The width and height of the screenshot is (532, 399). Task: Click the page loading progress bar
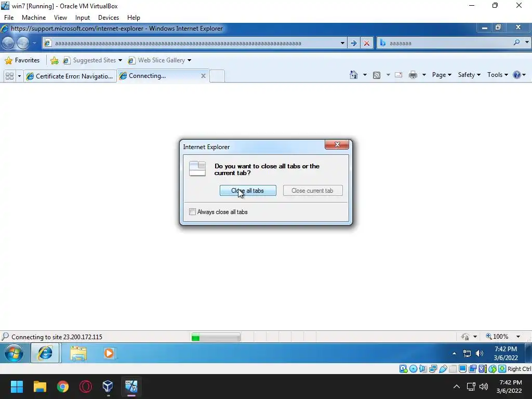[216, 337]
